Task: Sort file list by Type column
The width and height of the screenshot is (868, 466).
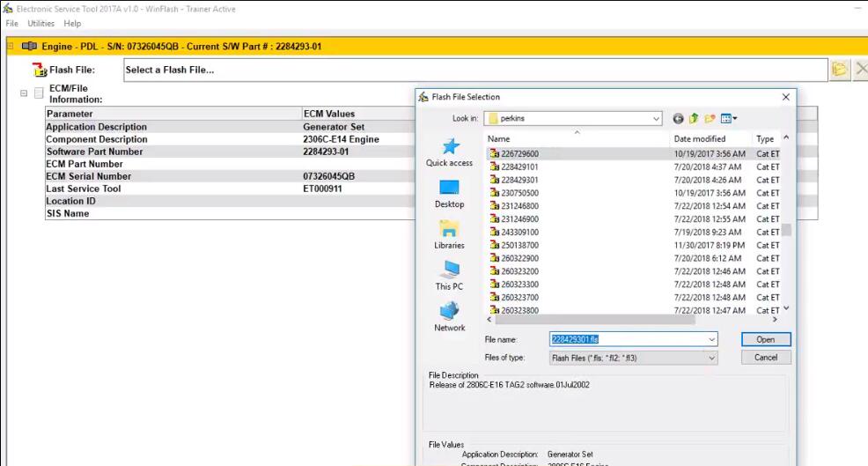Action: pyautogui.click(x=767, y=139)
